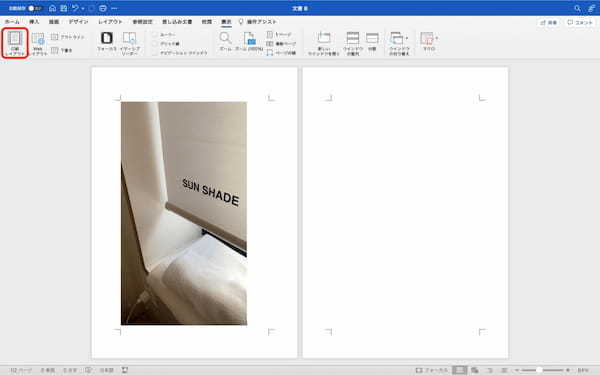
Task: Print using the title bar printer icon
Action: click(103, 8)
